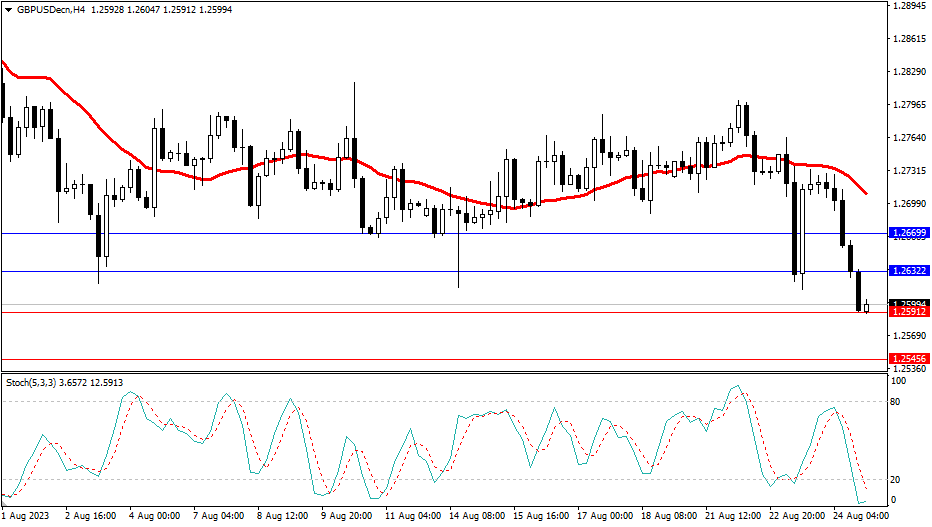Select the red 1.25912 price label
932x527 pixels.
909,312
